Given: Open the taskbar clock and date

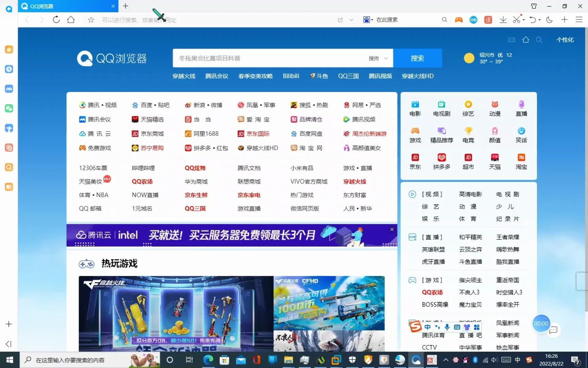Looking at the screenshot, I should tap(551, 360).
